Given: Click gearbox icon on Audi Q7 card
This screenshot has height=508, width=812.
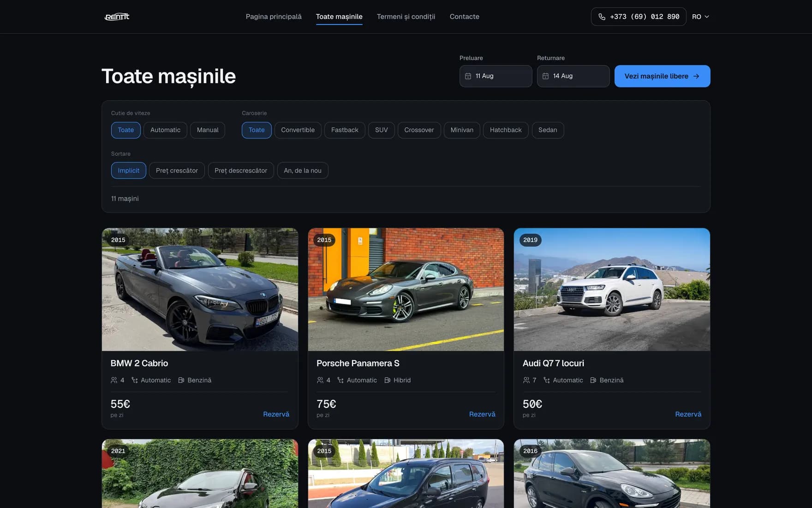Looking at the screenshot, I should point(547,380).
